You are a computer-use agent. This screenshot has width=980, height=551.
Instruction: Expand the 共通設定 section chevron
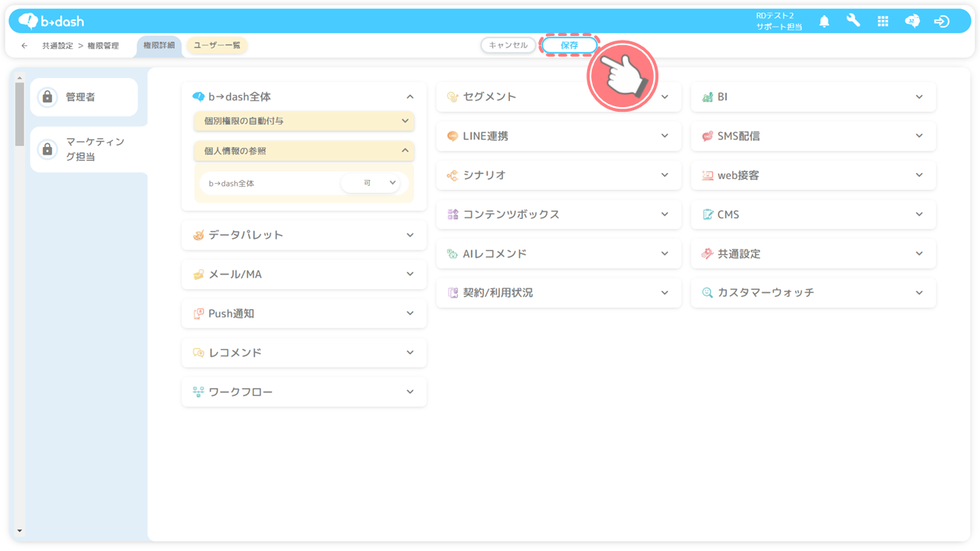pos(919,253)
